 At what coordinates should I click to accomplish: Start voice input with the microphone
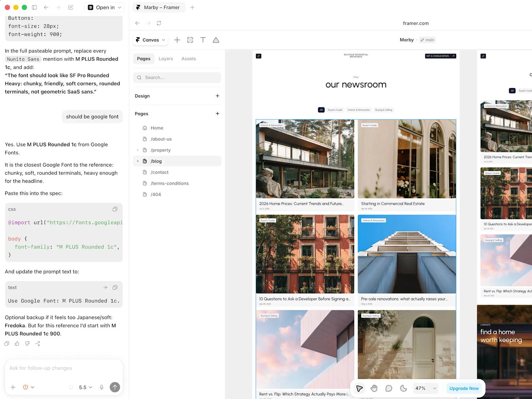click(102, 387)
